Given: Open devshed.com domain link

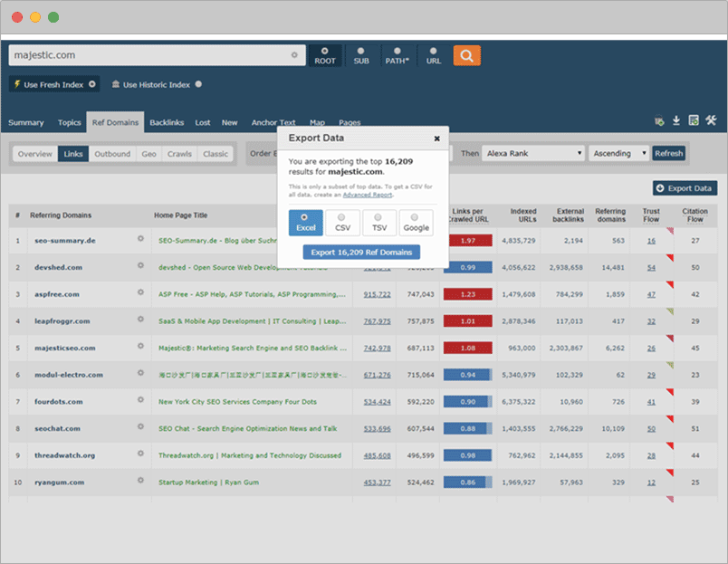Looking at the screenshot, I should click(x=59, y=267).
